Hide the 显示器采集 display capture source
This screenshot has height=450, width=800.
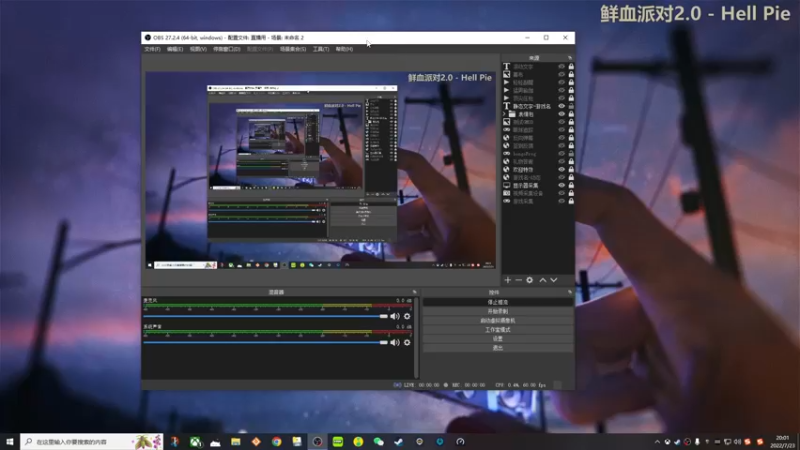[561, 185]
